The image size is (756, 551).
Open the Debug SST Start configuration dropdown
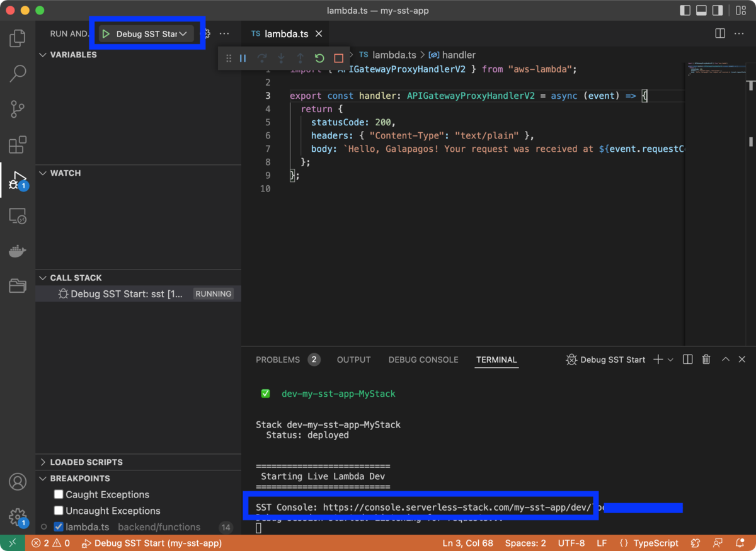tap(183, 33)
